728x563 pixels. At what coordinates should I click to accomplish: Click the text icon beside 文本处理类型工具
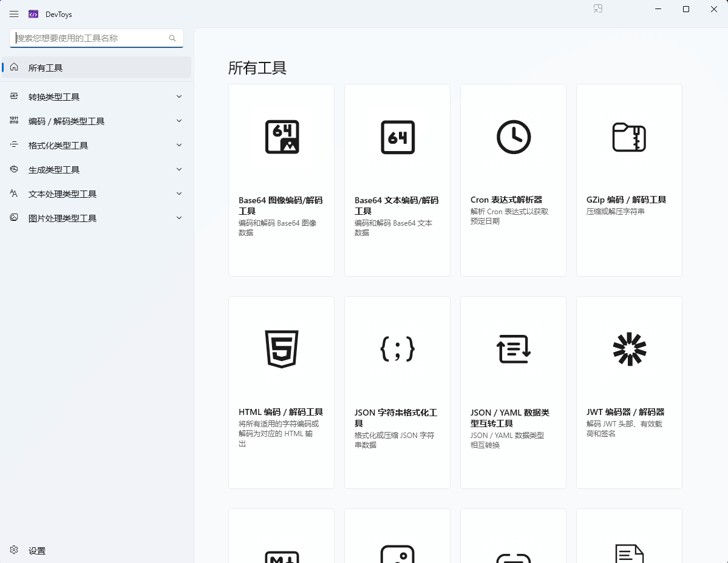[14, 193]
